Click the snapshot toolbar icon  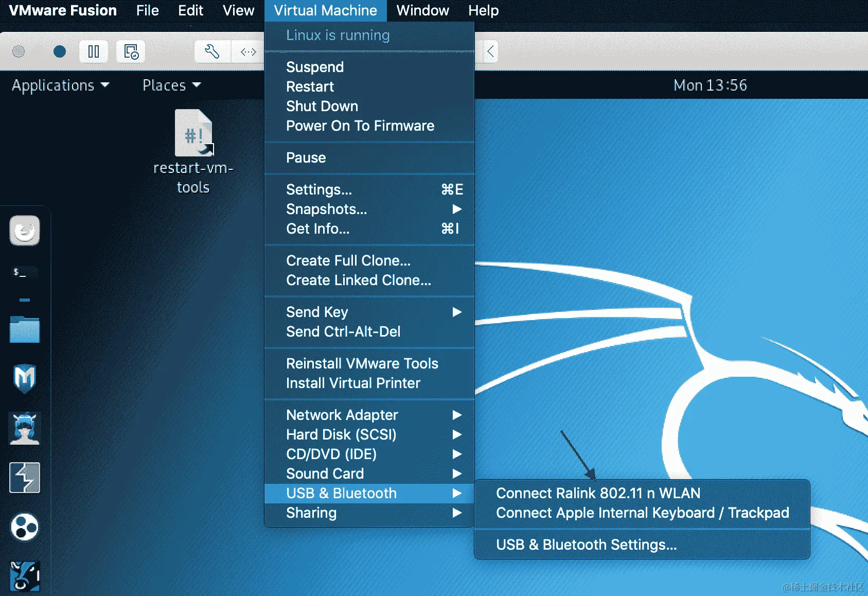pos(131,51)
